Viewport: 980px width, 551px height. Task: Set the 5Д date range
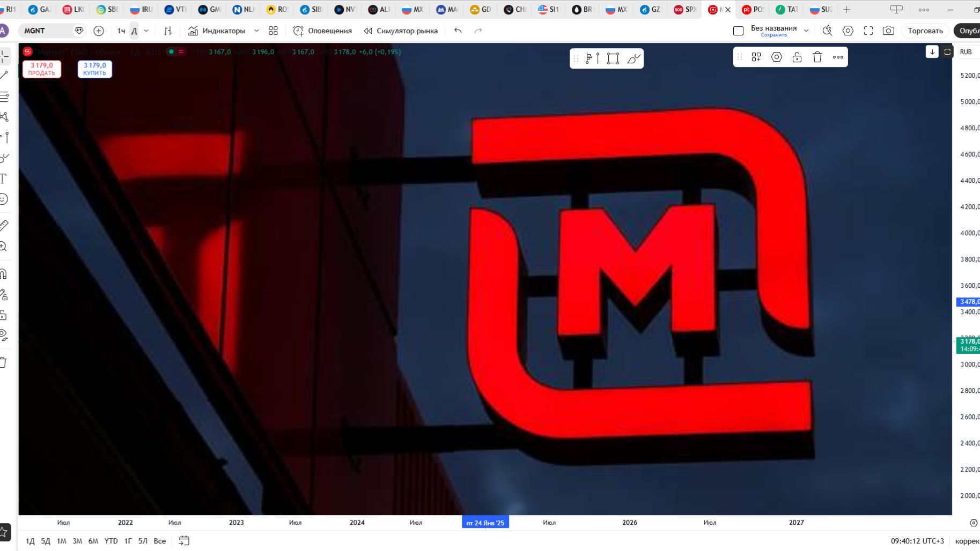46,541
